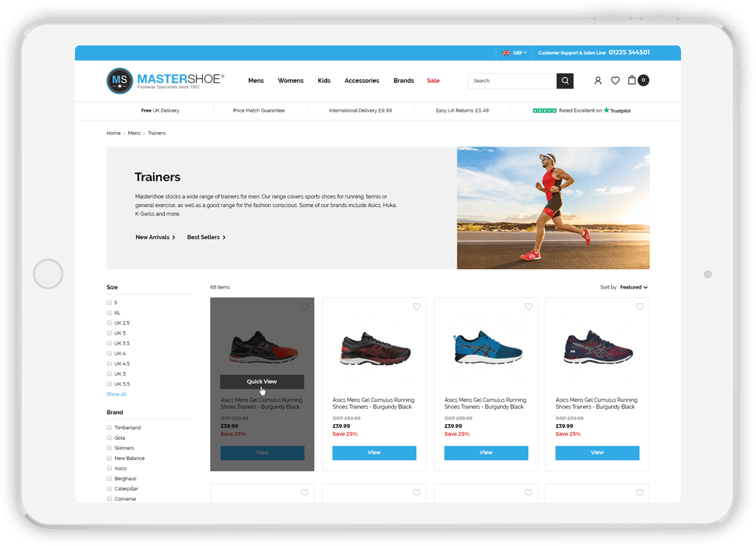Screen dimensions: 756x546
Task: Favorite the blue trainer with heart icon
Action: pos(529,307)
